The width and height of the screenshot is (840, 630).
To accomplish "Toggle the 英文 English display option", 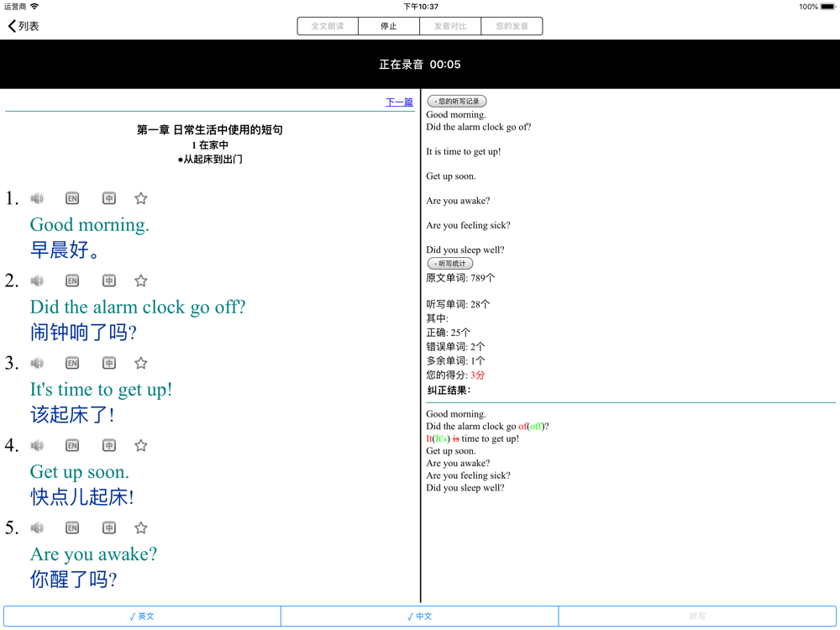I will point(142,617).
